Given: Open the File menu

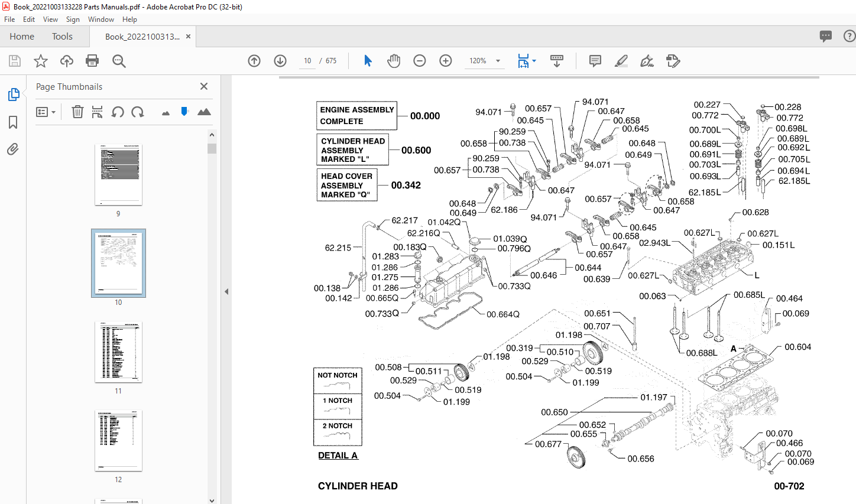Looking at the screenshot, I should tap(9, 19).
